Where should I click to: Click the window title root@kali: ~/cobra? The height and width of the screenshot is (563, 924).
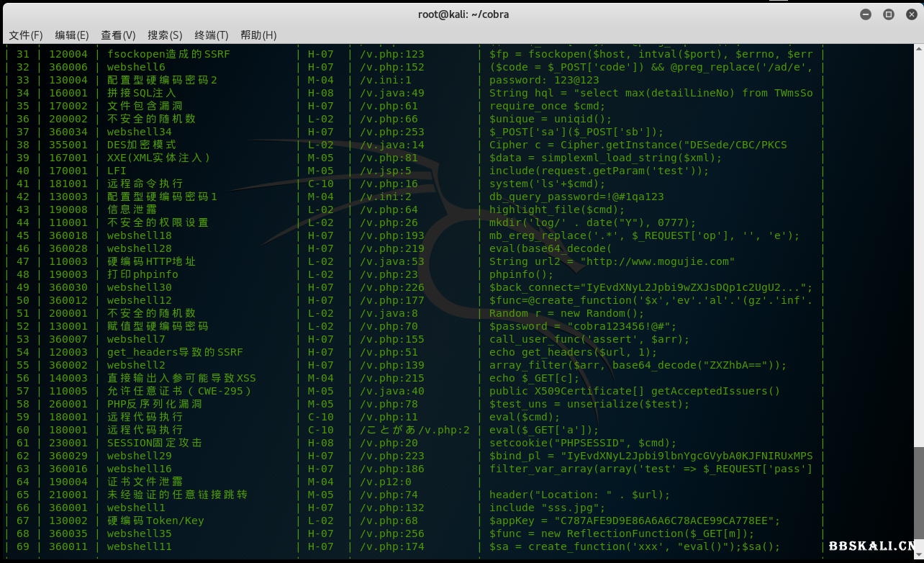coord(461,14)
